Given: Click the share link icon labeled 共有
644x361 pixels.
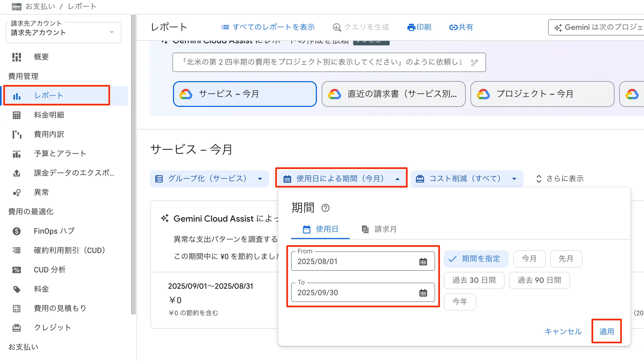Looking at the screenshot, I should tap(453, 27).
